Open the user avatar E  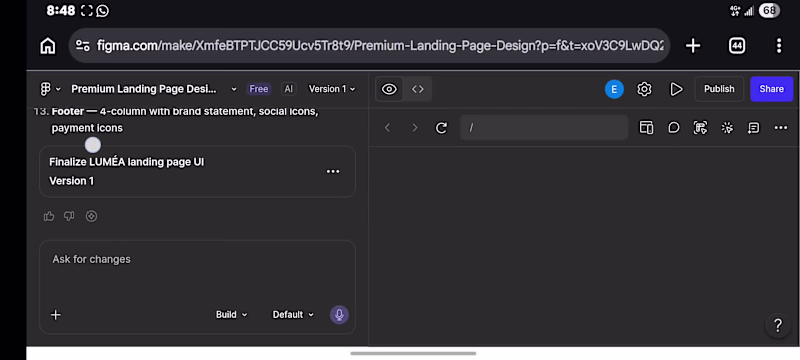click(x=614, y=89)
